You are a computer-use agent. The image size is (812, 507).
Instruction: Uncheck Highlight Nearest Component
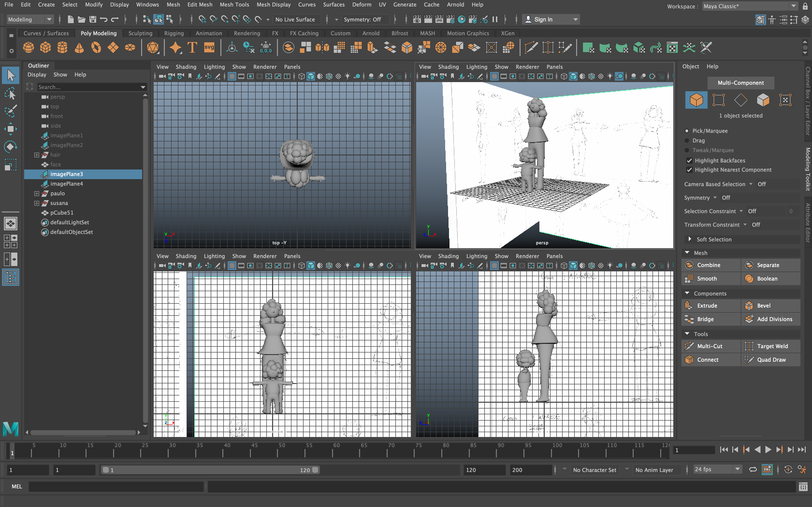pos(689,170)
